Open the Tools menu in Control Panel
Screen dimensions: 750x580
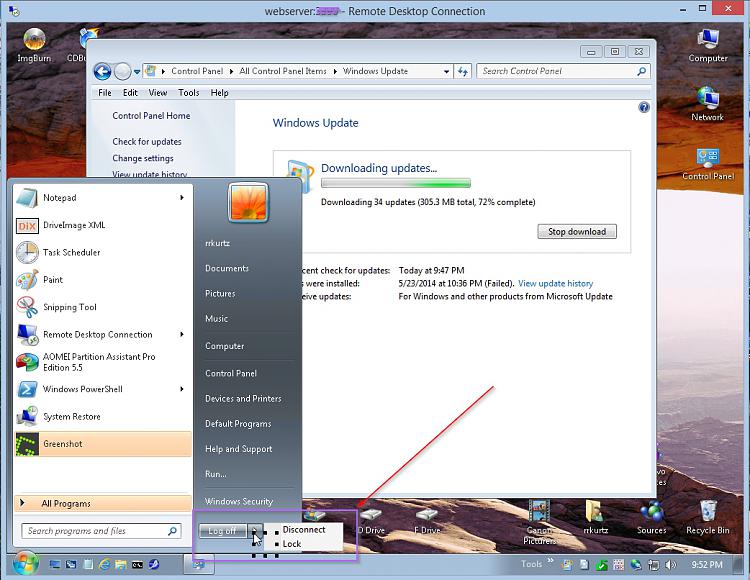188,93
